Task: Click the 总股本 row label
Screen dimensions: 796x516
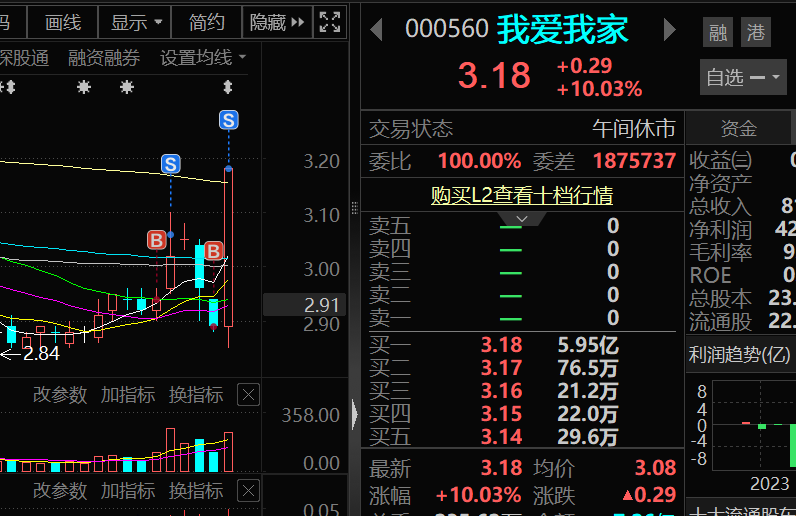Action: click(x=720, y=298)
